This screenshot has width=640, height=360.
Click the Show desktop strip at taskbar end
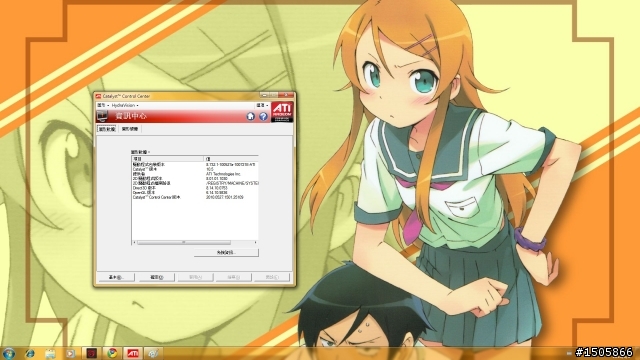point(637,353)
